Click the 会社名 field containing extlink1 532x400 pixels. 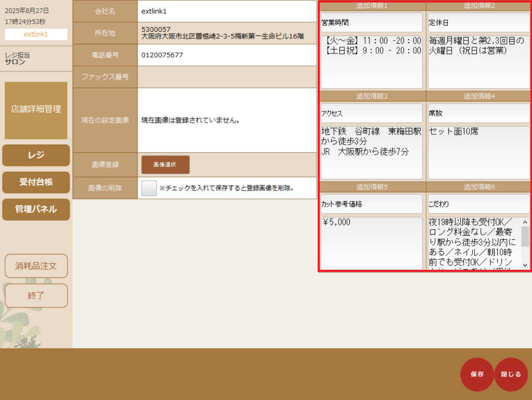(226, 11)
